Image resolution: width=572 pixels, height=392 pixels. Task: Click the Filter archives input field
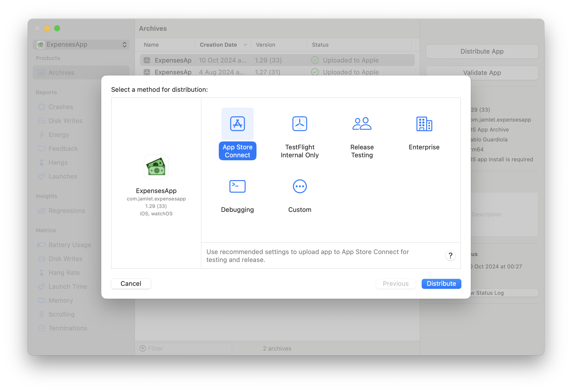point(185,348)
